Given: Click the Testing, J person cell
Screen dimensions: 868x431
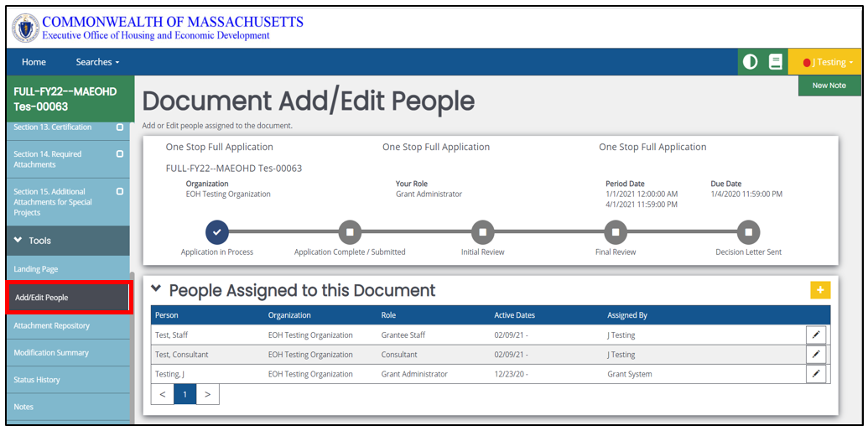Looking at the screenshot, I should point(169,374).
